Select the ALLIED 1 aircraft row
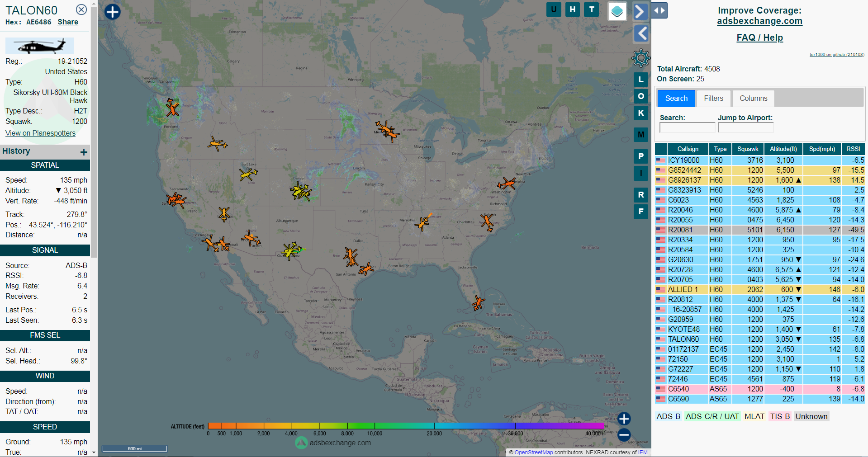Viewport: 868px width, 457px height. pyautogui.click(x=760, y=289)
